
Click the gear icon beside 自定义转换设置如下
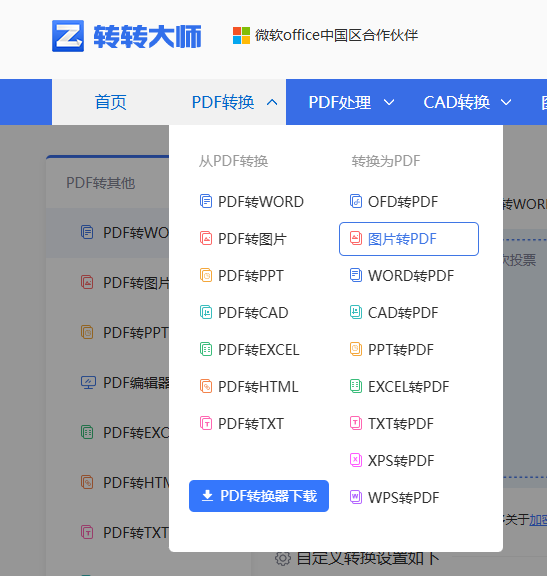(x=283, y=558)
